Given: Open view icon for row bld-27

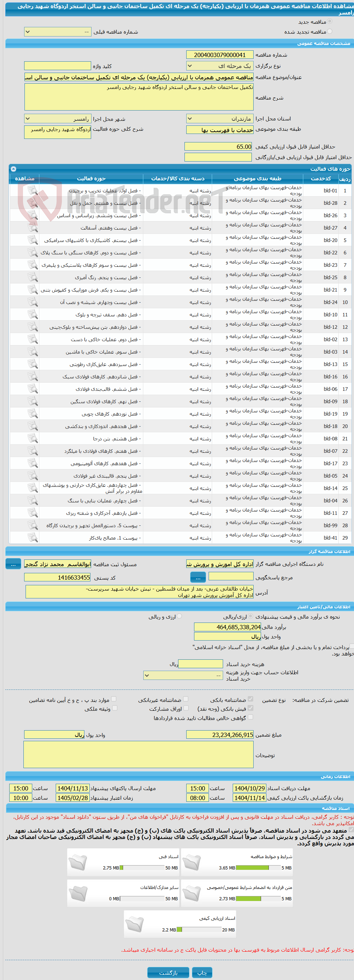Looking at the screenshot, I should click(x=33, y=228).
